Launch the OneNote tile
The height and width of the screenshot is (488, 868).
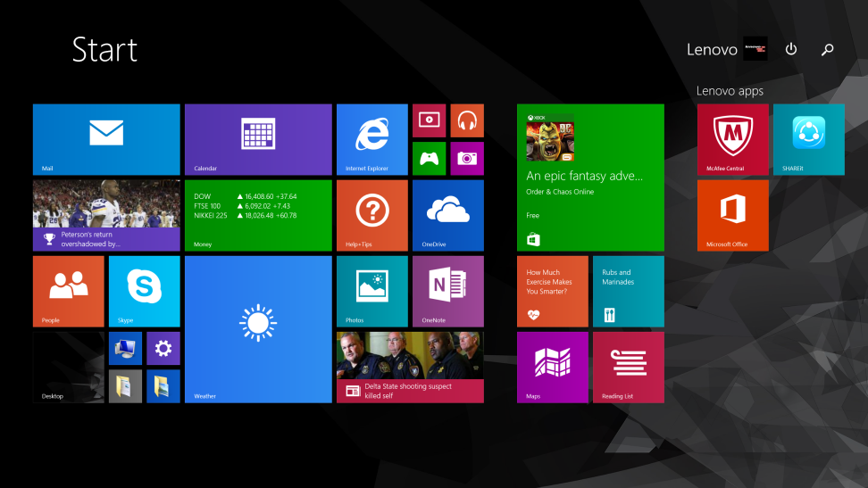pos(447,291)
